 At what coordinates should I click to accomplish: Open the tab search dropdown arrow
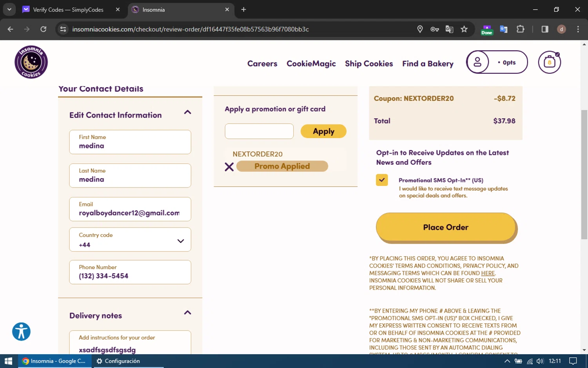click(9, 9)
